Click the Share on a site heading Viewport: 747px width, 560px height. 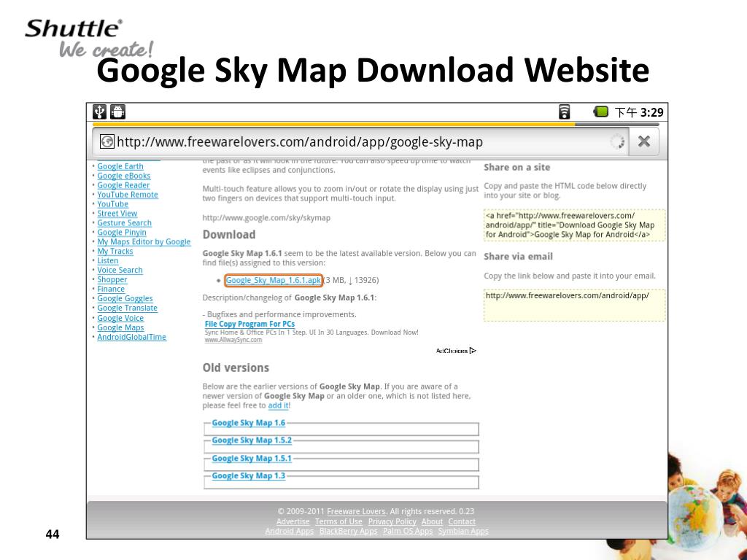coord(517,168)
